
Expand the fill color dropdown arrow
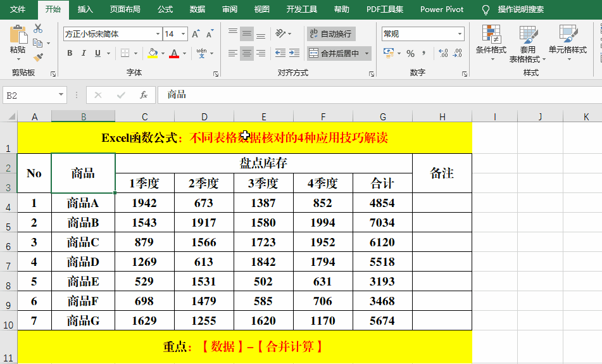[x=163, y=53]
